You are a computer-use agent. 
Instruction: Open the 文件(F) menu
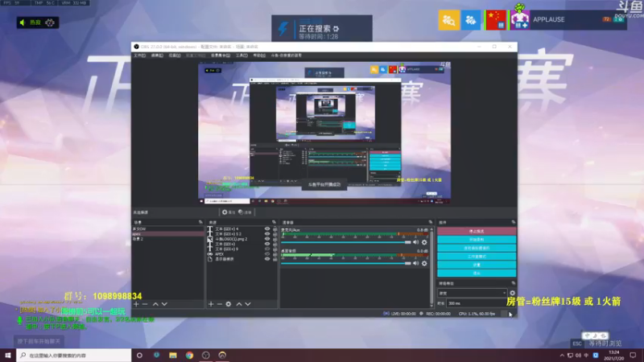pyautogui.click(x=139, y=56)
